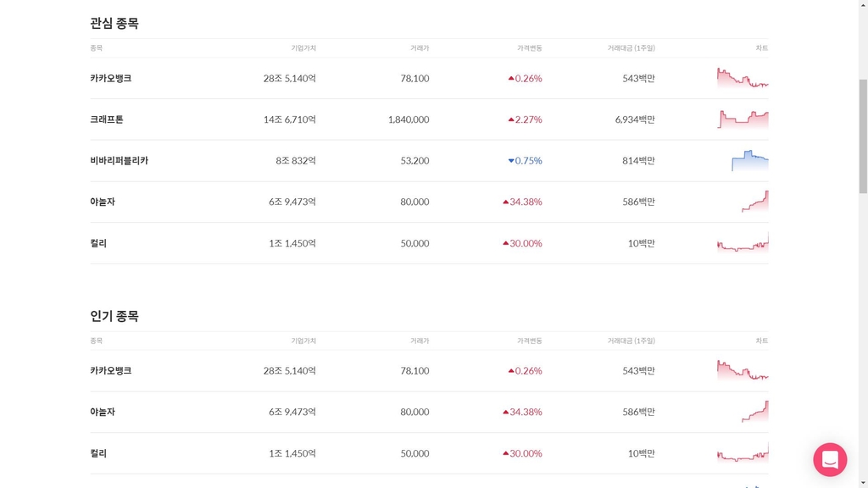Click 카카오뱅크 chart in 인기 종목 section
This screenshot has width=868, height=488.
[743, 370]
